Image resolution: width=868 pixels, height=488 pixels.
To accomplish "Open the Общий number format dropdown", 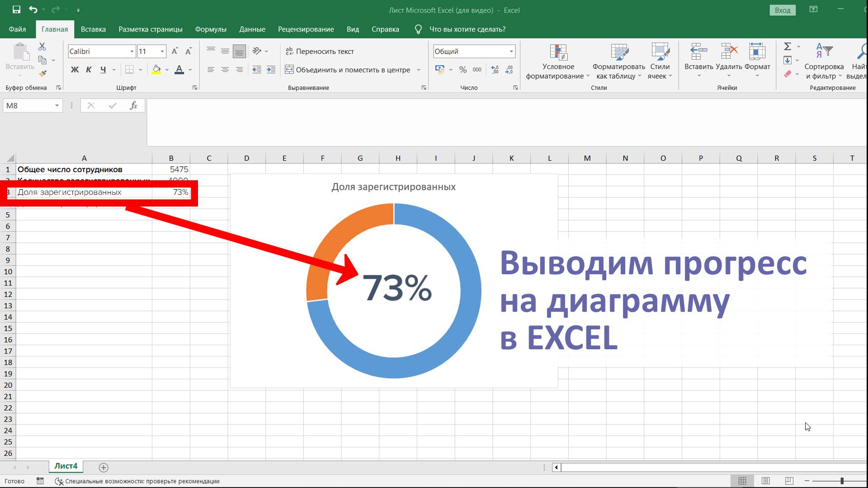I will [x=512, y=51].
